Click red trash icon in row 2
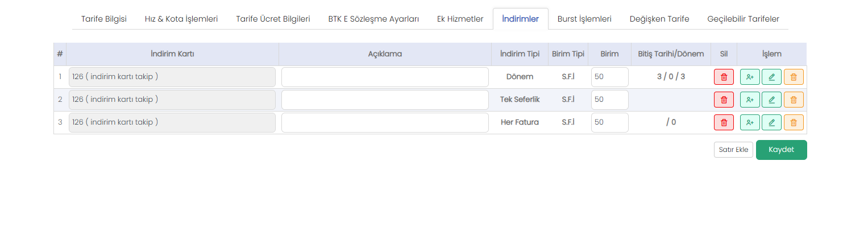 click(x=724, y=100)
